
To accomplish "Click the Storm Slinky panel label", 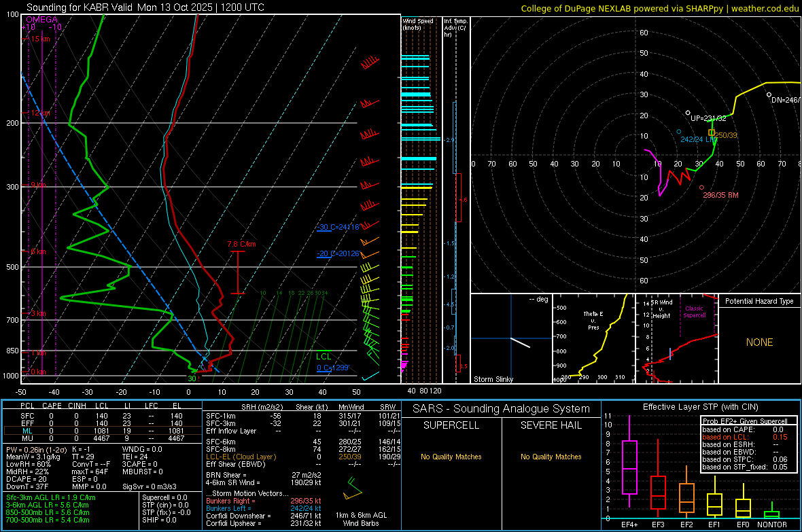I will tap(493, 379).
